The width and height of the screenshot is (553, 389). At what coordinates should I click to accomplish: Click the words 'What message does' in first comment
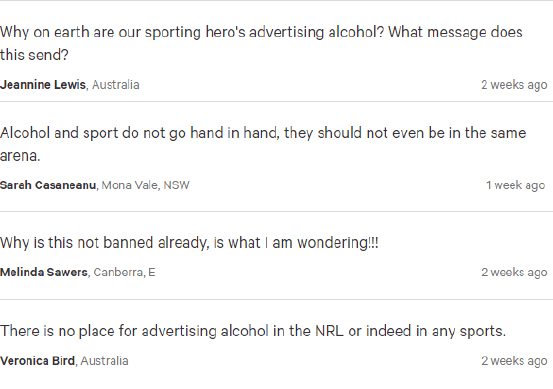455,32
